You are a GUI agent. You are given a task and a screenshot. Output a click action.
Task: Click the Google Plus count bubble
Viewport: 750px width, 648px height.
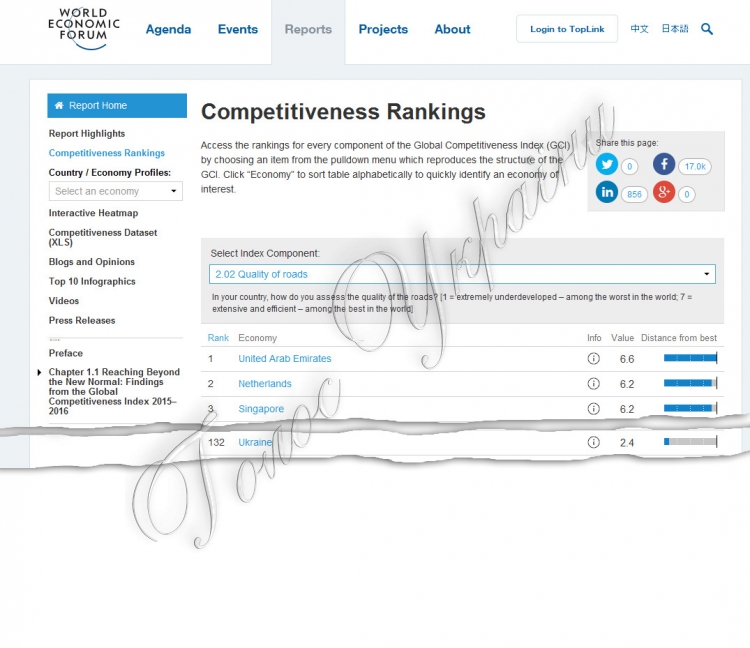(x=687, y=194)
